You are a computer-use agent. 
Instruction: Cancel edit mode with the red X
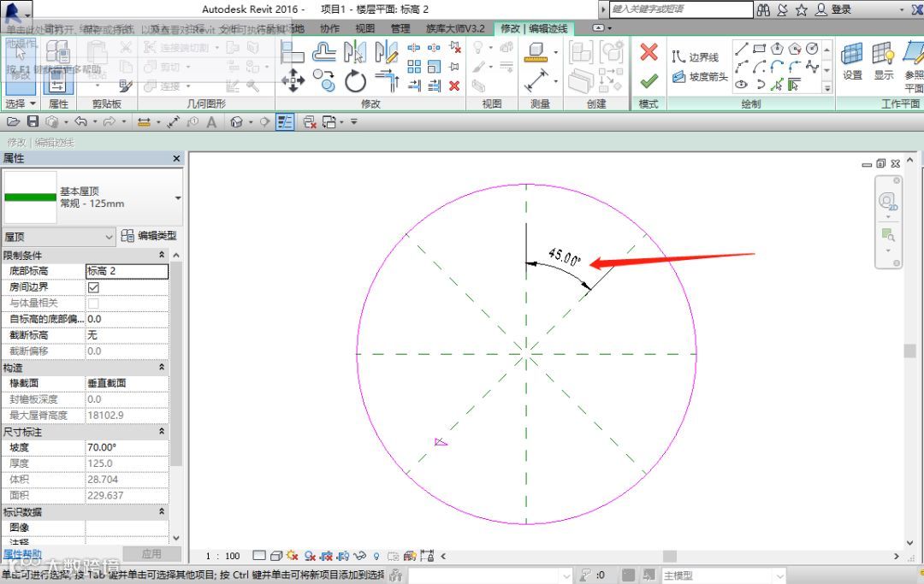[649, 52]
